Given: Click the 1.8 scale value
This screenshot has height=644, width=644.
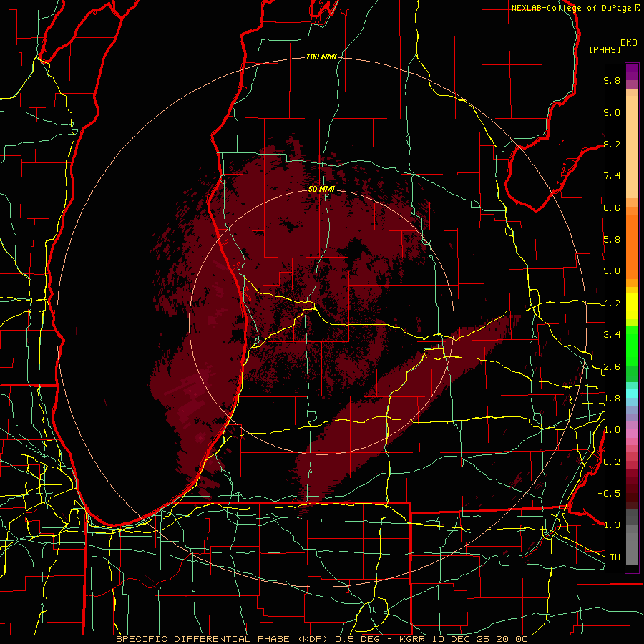Looking at the screenshot, I should (x=612, y=399).
